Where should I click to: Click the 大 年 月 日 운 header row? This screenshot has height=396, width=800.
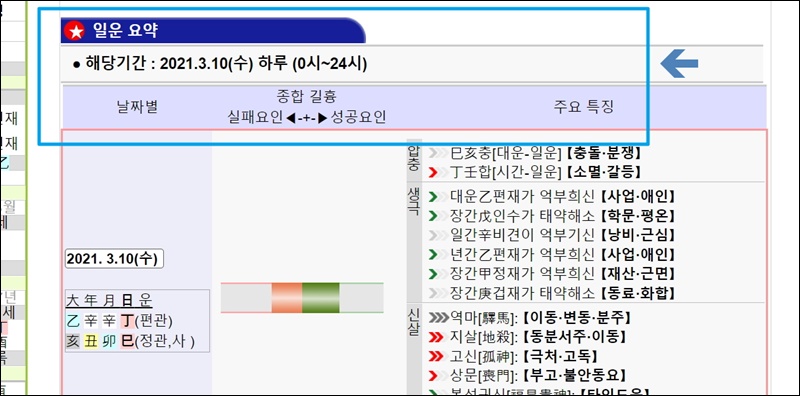[109, 300]
